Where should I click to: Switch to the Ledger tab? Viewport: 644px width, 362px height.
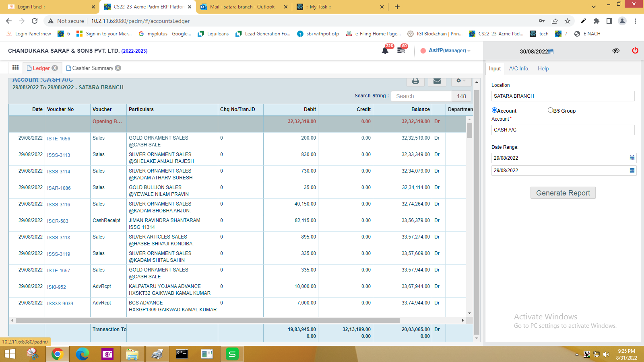(x=41, y=68)
